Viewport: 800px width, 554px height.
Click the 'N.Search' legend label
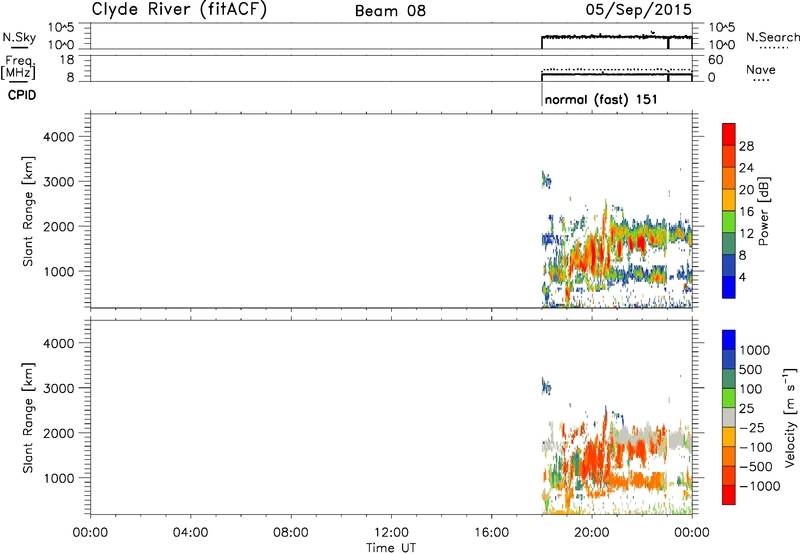click(x=772, y=37)
